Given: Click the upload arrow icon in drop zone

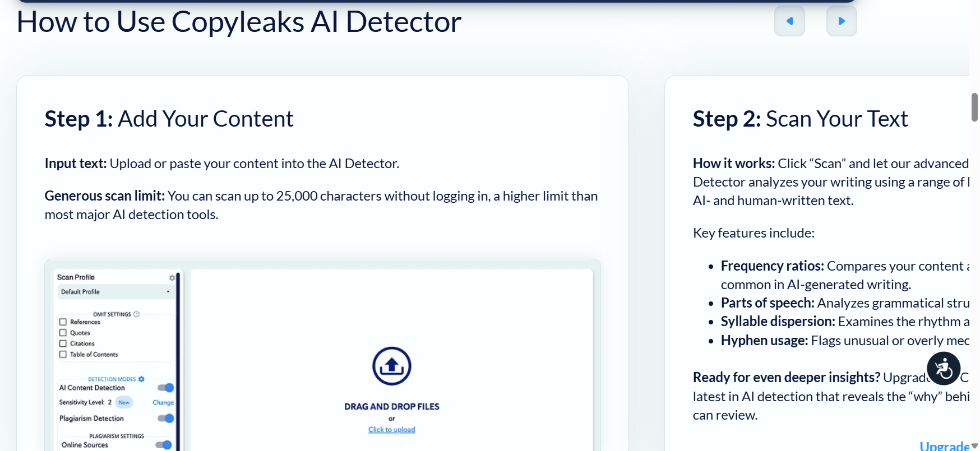Looking at the screenshot, I should (x=392, y=366).
